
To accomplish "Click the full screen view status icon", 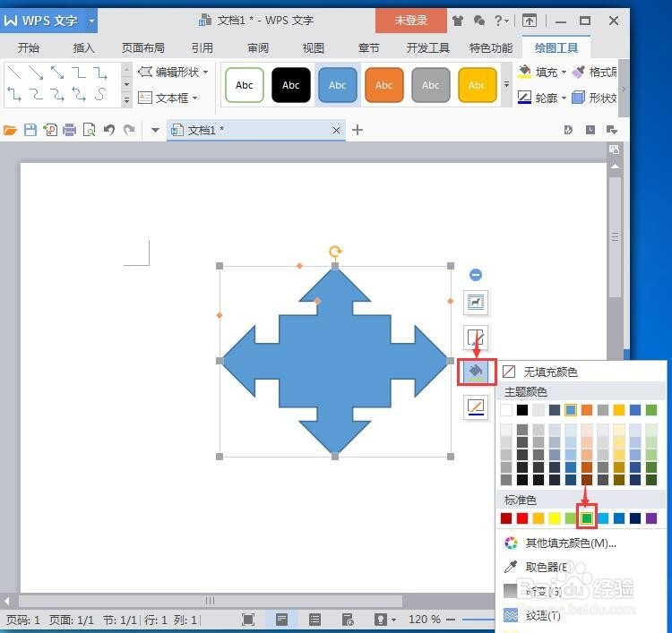I will click(248, 620).
